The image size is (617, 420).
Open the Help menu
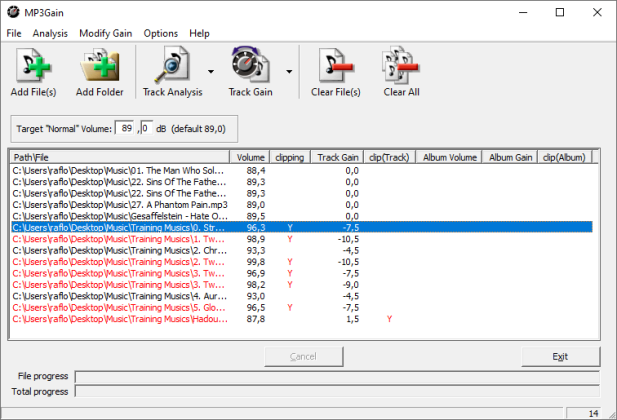click(199, 33)
